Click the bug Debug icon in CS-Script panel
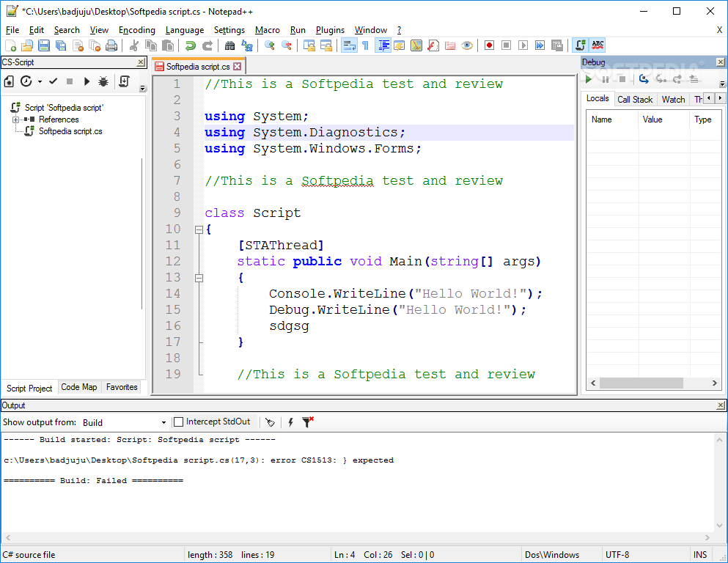Screen dimensions: 728x563 (x=103, y=81)
